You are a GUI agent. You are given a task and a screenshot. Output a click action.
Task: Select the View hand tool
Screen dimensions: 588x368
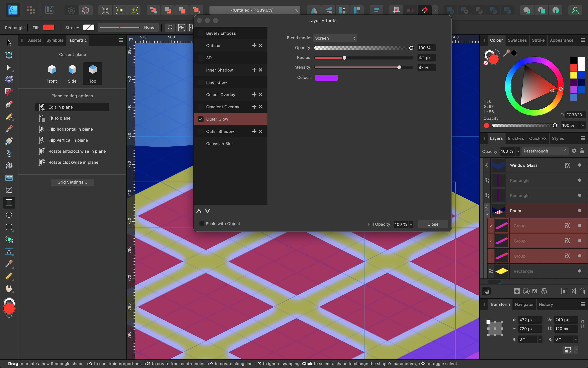pos(9,288)
